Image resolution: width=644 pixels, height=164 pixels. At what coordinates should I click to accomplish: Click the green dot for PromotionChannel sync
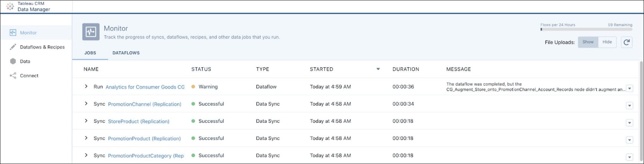[x=193, y=104]
